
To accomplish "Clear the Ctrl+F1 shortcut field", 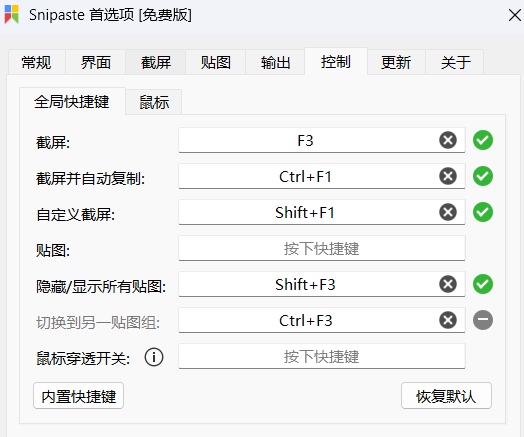I will coord(448,176).
